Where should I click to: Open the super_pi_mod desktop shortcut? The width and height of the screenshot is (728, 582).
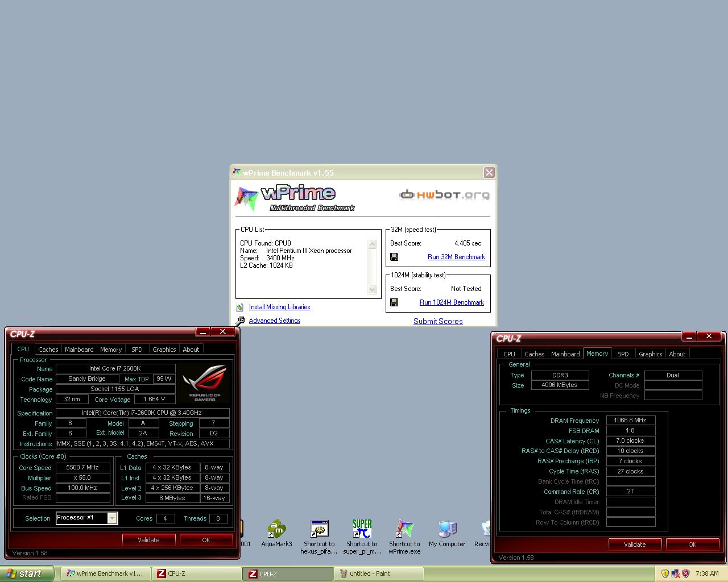(x=362, y=530)
